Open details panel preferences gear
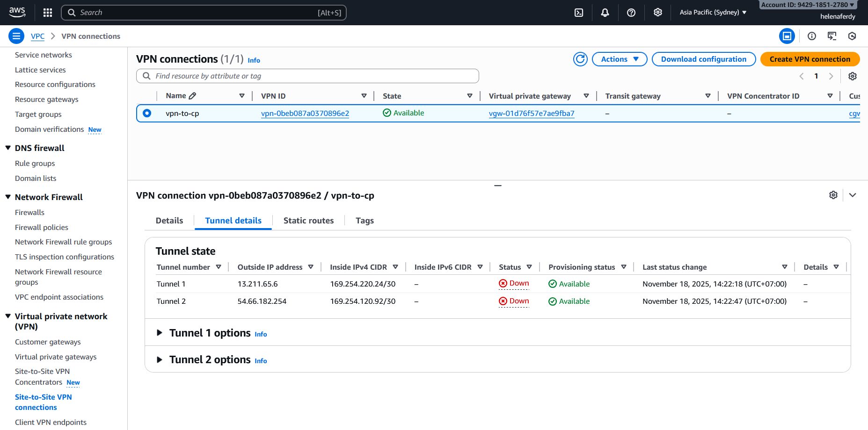This screenshot has width=868, height=430. point(833,195)
